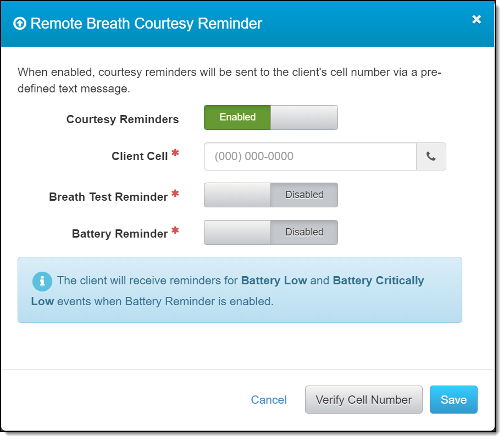Viewport: 504px width, 440px height.
Task: Click the Client Cell label text
Action: 140,156
